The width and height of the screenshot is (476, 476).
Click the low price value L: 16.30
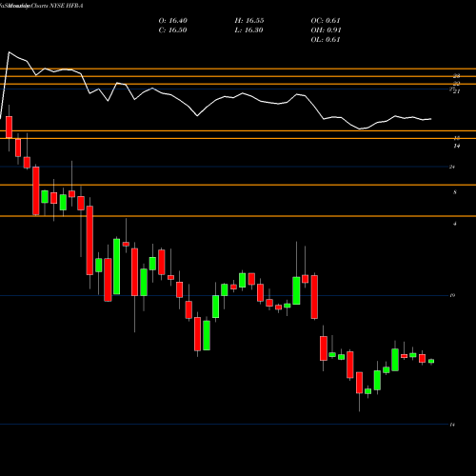coord(249,30)
